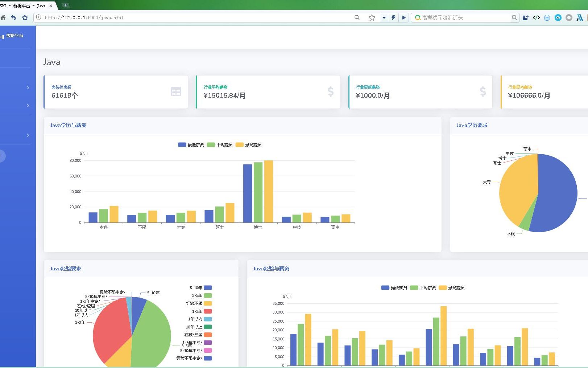Click the shield security icon in address bar
Screen dimensions: 588x368
pos(39,17)
